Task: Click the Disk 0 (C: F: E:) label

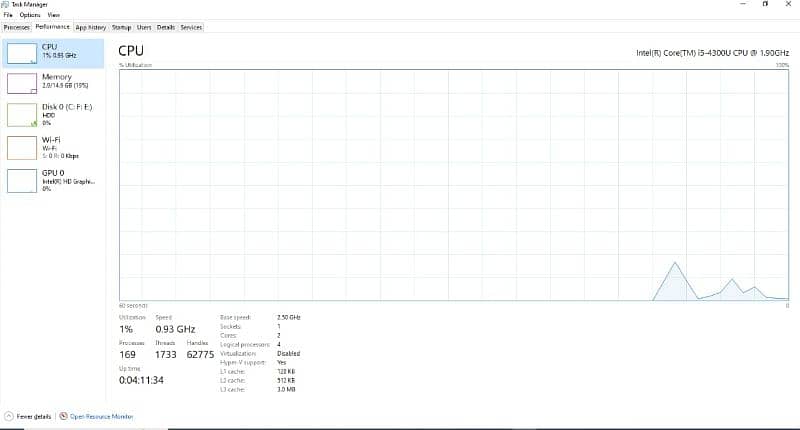Action: click(67, 107)
